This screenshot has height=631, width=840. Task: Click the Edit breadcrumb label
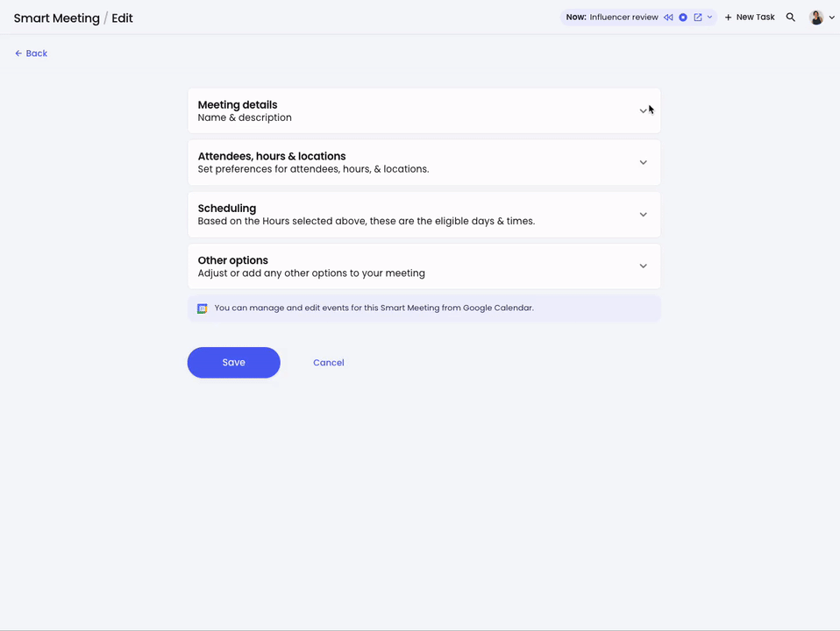click(122, 18)
